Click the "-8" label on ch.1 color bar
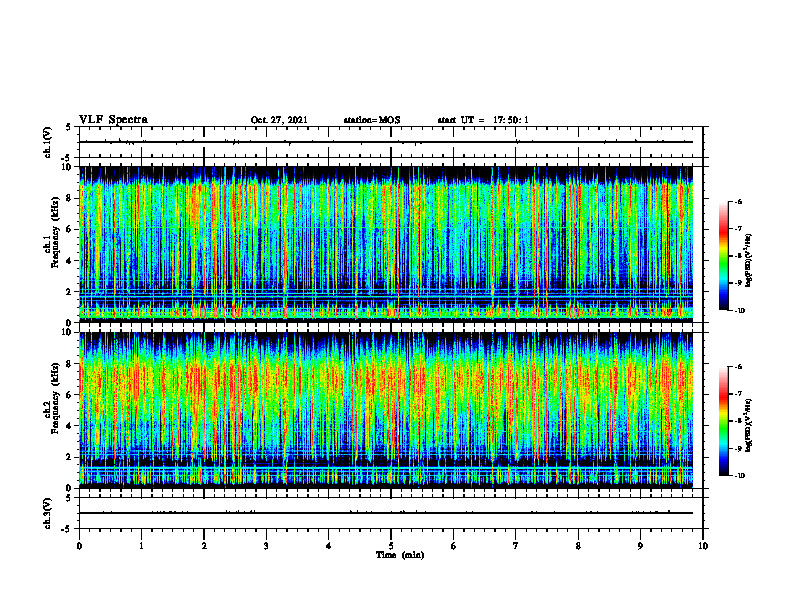 (x=738, y=256)
